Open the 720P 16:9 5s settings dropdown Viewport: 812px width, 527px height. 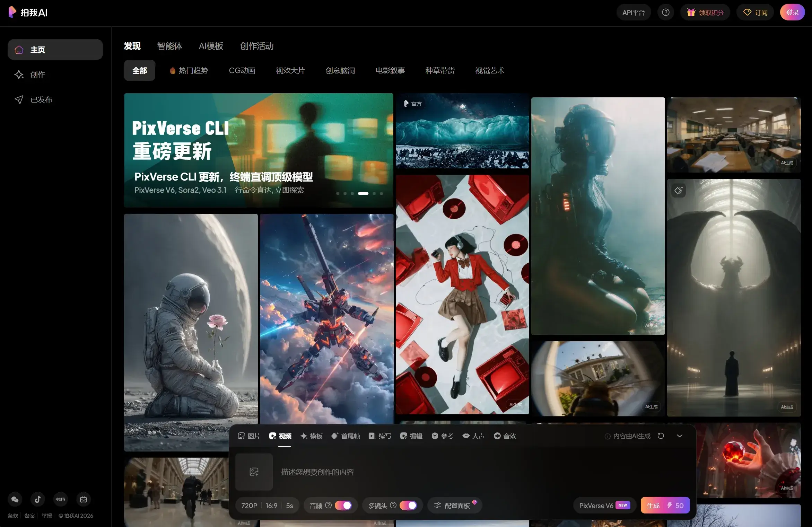(x=267, y=506)
